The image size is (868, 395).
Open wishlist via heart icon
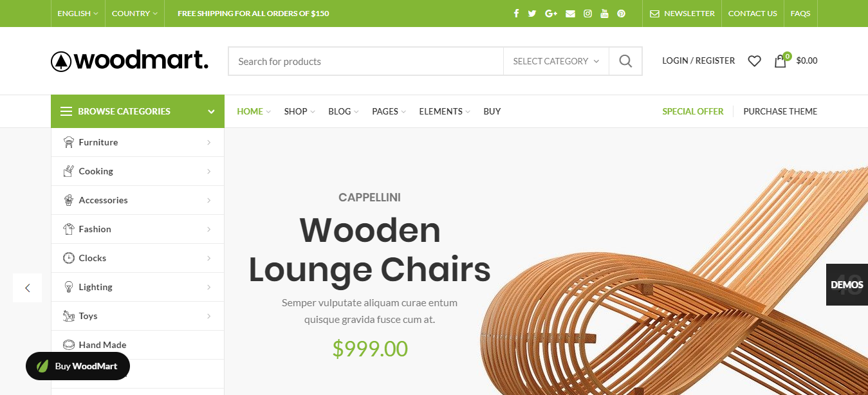pos(754,61)
